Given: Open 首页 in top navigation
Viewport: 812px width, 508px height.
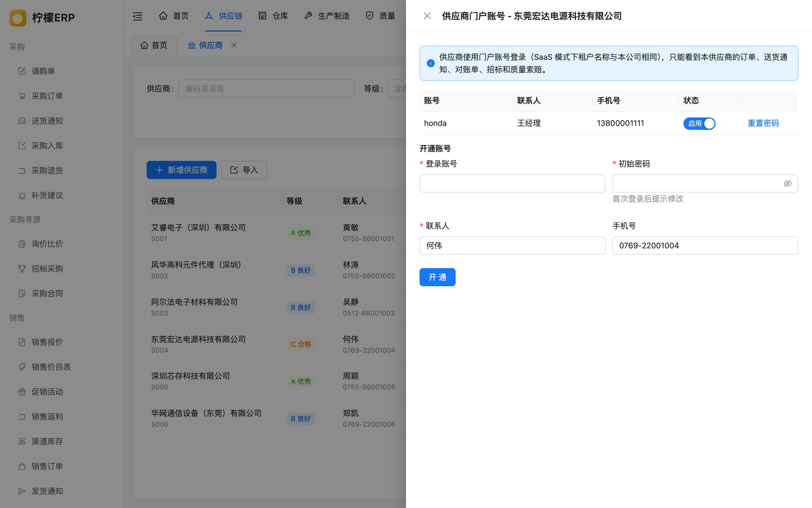Looking at the screenshot, I should point(173,16).
